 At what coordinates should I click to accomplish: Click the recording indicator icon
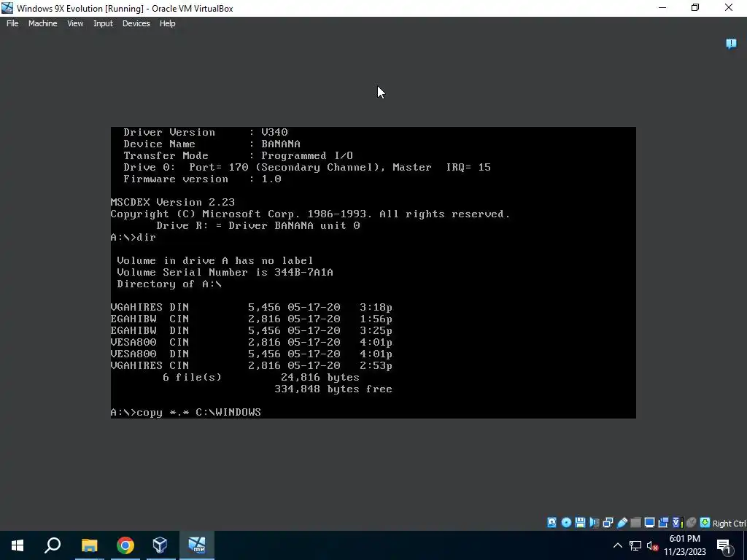pyautogui.click(x=663, y=522)
